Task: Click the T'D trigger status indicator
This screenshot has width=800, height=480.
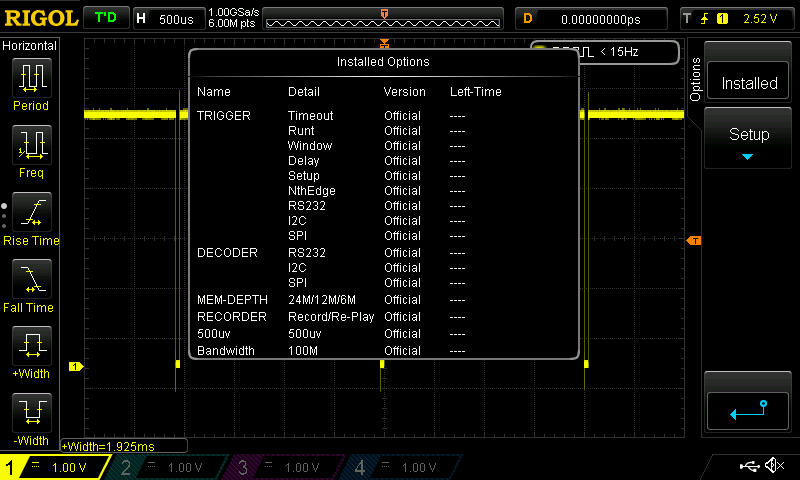Action: pos(104,18)
